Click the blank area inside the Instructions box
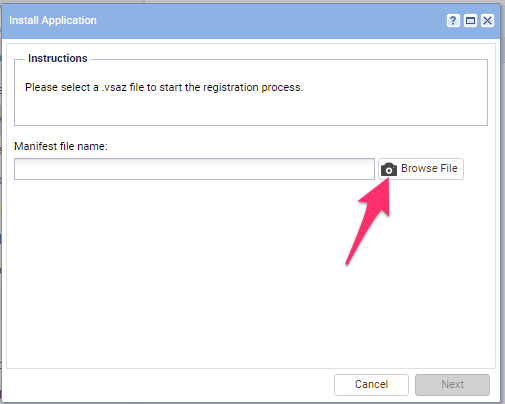This screenshot has width=505, height=404. 250,110
